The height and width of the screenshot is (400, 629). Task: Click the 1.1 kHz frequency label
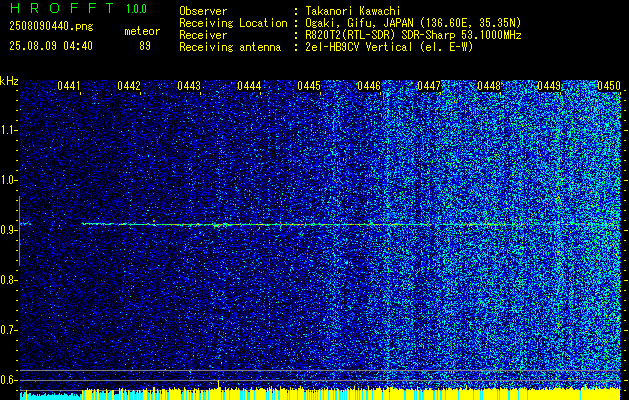[x=9, y=130]
